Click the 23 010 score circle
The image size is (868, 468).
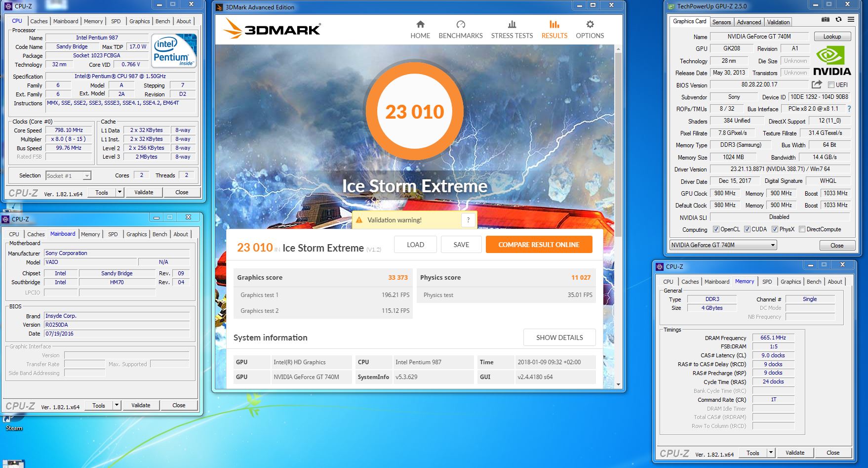(415, 112)
